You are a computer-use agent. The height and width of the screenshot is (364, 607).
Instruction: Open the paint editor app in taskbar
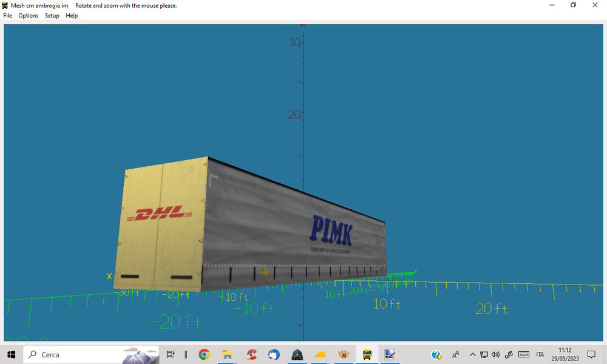click(x=390, y=354)
